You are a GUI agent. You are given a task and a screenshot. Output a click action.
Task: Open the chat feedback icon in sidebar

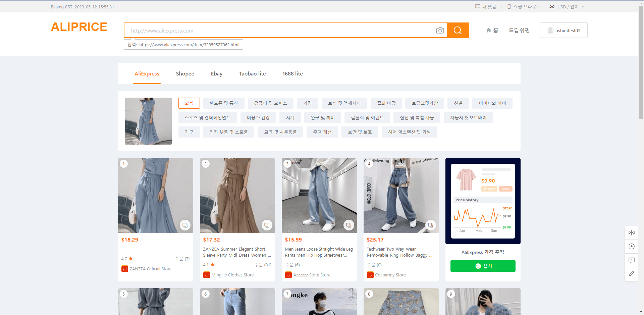point(632,260)
